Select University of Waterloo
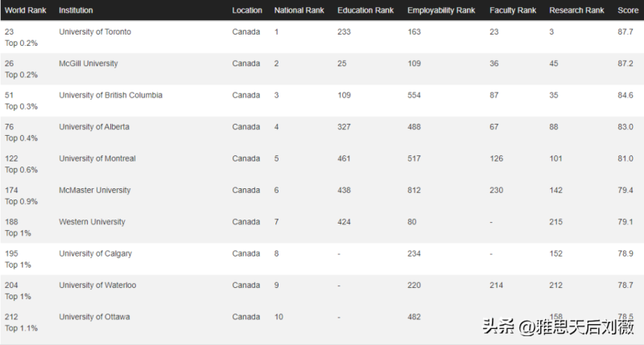Image resolution: width=644 pixels, height=345 pixels. click(97, 285)
